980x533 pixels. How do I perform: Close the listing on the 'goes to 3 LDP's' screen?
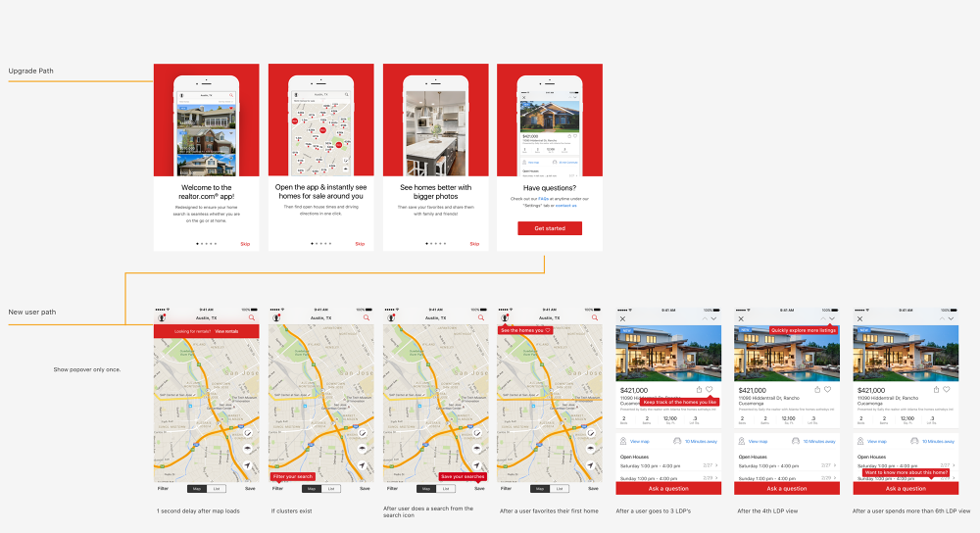click(x=622, y=318)
